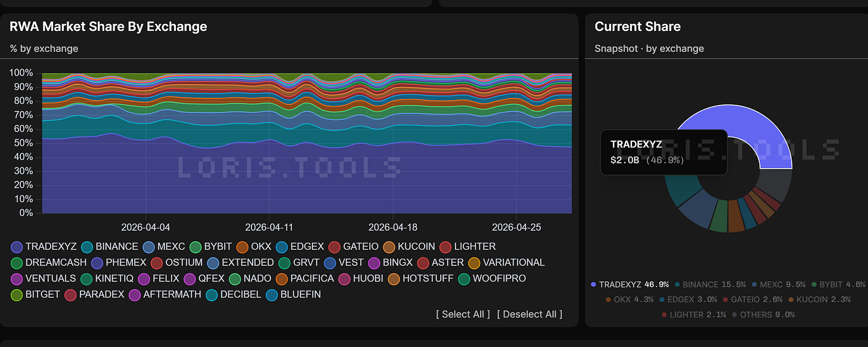Screen dimensions: 868x347
Task: Toggle LIGHTER series in chart legend
Action: click(x=467, y=247)
